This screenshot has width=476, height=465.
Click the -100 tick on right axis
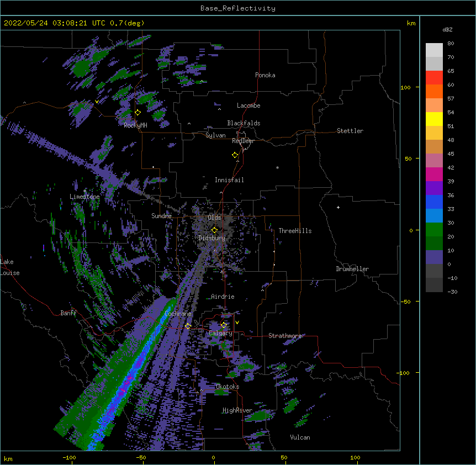(x=404, y=373)
